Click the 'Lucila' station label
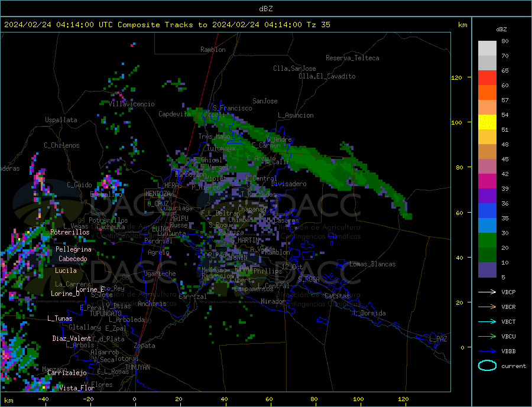This screenshot has width=532, height=407. pos(66,271)
